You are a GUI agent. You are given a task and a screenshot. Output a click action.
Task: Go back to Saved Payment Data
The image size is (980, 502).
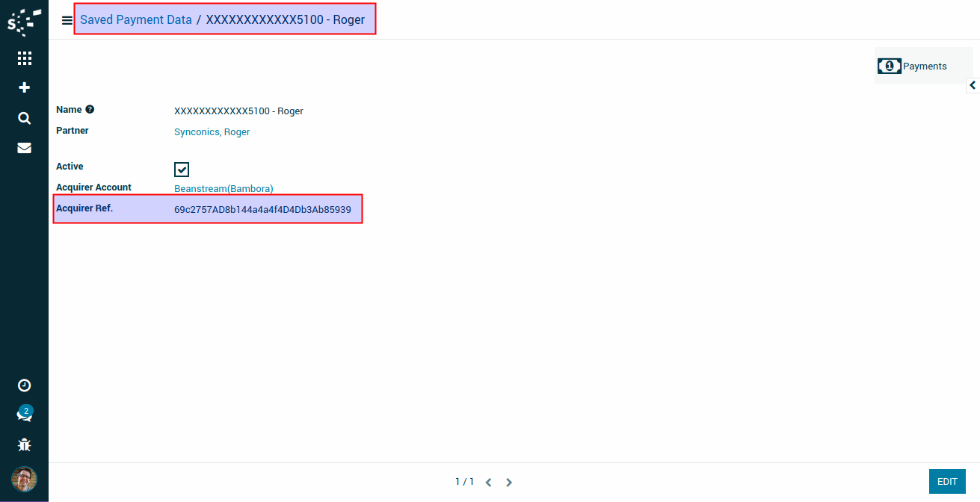136,20
